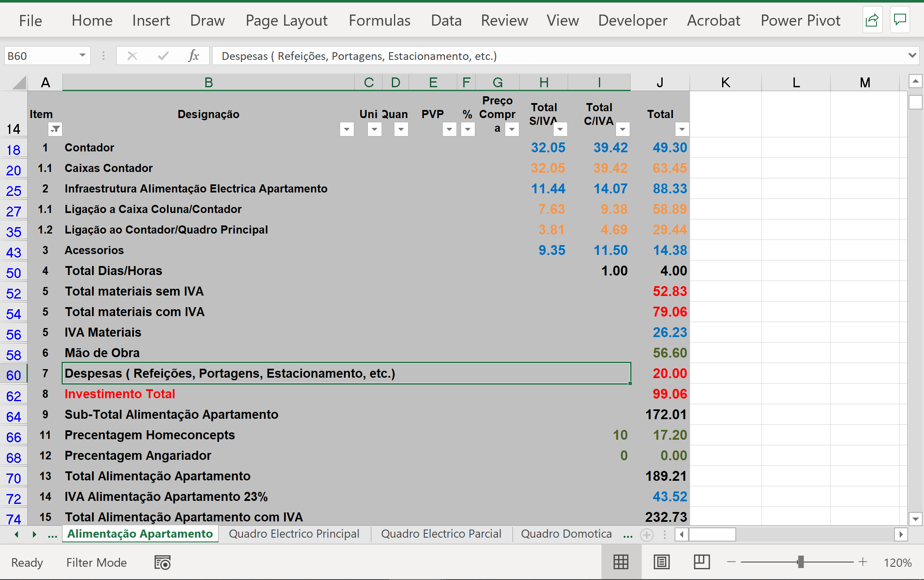Screen dimensions: 924x580
Task: Switch to Normal view
Action: tap(621, 562)
